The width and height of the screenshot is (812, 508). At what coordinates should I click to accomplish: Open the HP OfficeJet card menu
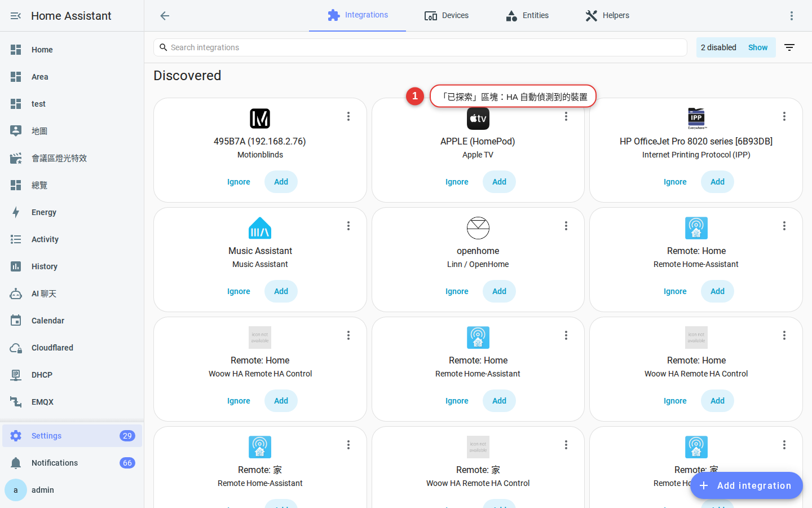coord(784,116)
